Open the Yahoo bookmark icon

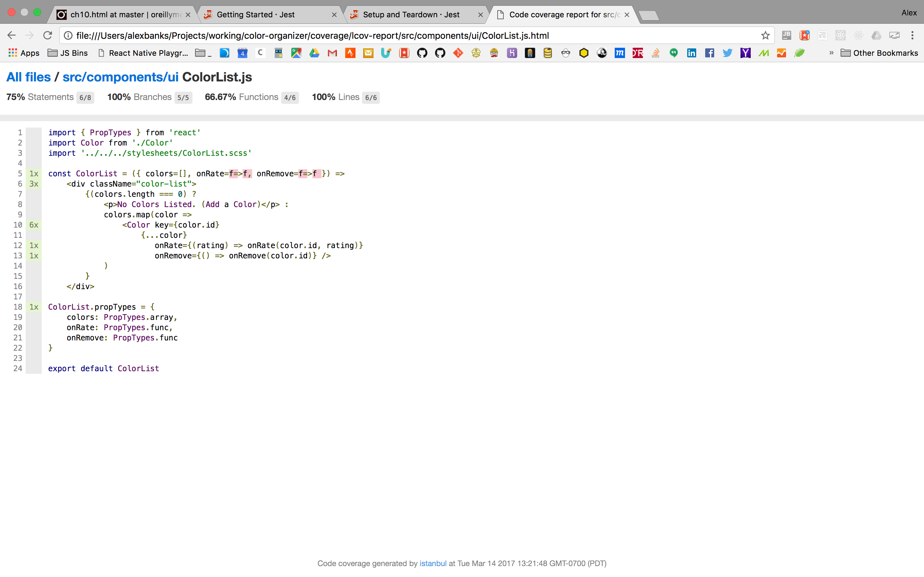pos(745,53)
